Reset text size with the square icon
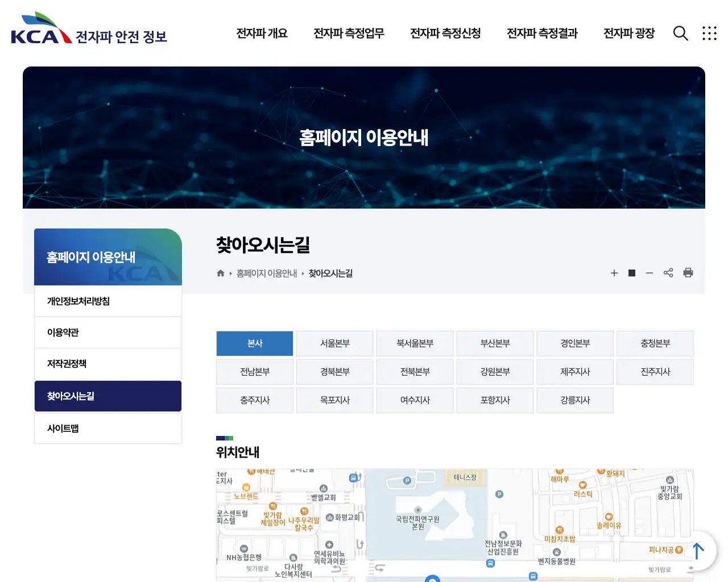Image resolution: width=728 pixels, height=582 pixels. coord(631,273)
